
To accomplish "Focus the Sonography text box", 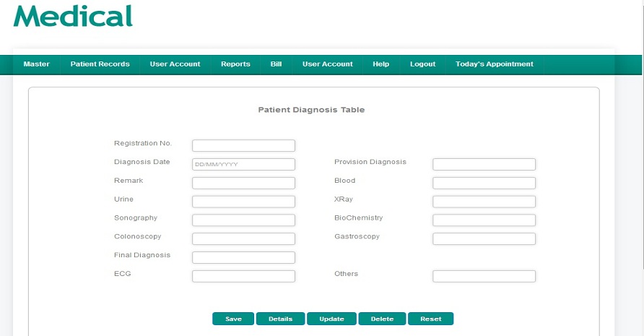I will [x=243, y=220].
